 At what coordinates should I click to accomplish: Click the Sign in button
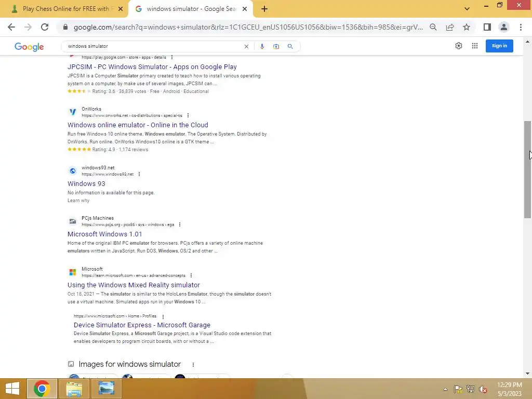pyautogui.click(x=499, y=46)
